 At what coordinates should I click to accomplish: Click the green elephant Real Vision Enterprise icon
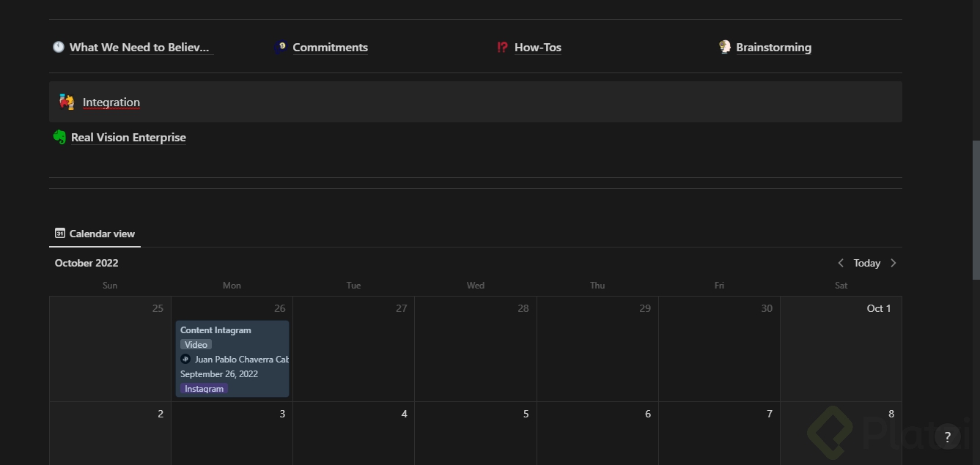[59, 137]
